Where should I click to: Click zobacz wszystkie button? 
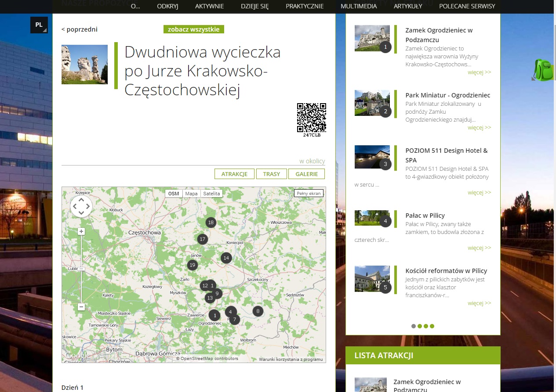click(193, 29)
